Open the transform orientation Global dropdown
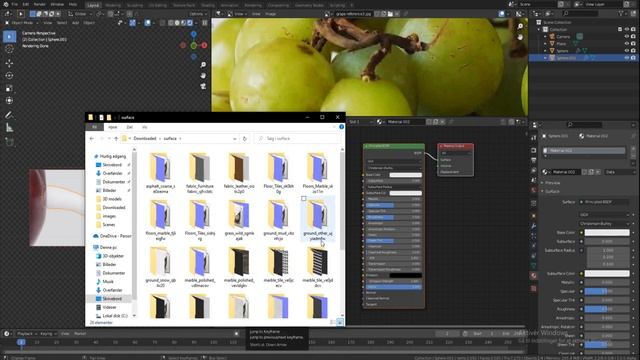The image size is (640, 360). (x=80, y=14)
